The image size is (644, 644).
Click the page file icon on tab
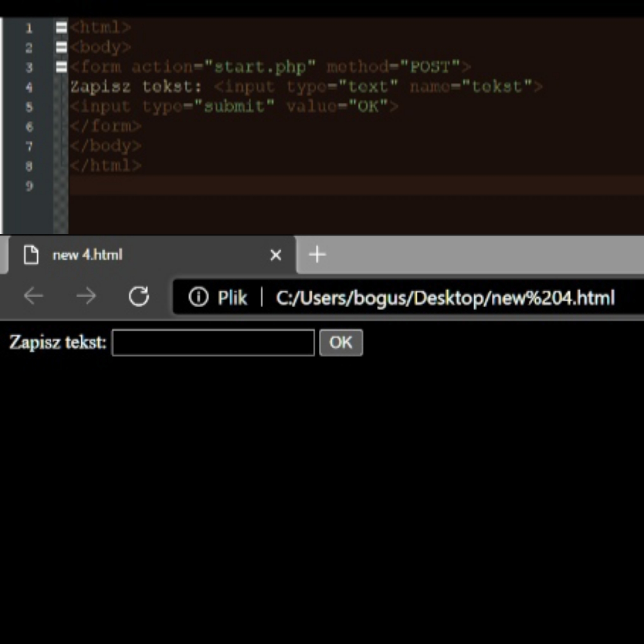[31, 255]
